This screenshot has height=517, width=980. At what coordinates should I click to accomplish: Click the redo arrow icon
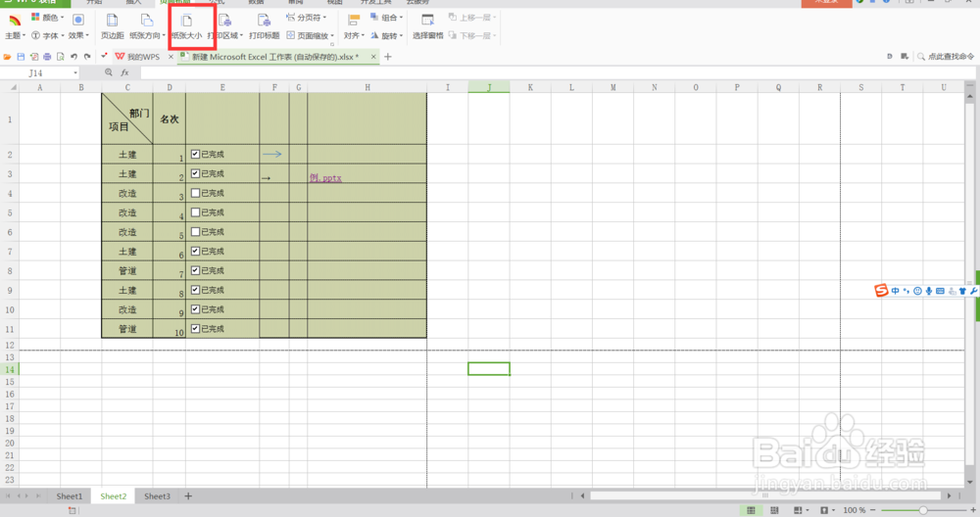coord(87,57)
